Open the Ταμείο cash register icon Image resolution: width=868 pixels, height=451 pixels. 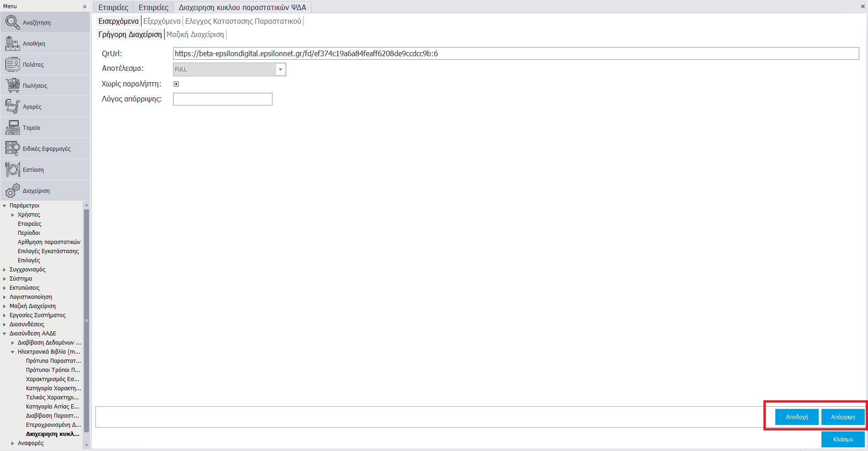pyautogui.click(x=12, y=127)
